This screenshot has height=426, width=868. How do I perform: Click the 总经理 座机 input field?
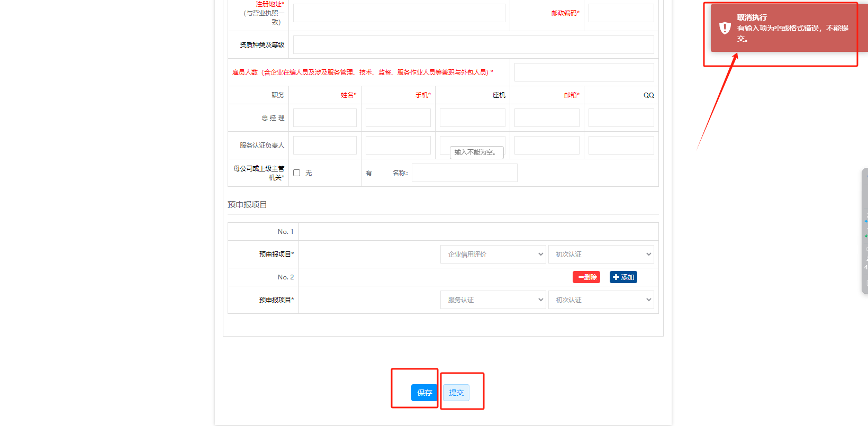[x=473, y=117]
